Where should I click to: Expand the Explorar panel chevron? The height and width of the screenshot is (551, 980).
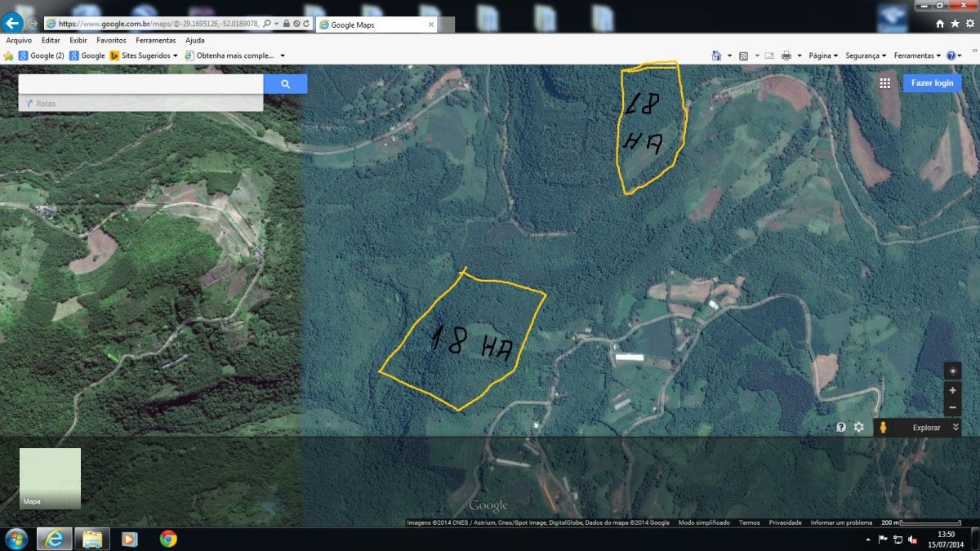click(955, 428)
